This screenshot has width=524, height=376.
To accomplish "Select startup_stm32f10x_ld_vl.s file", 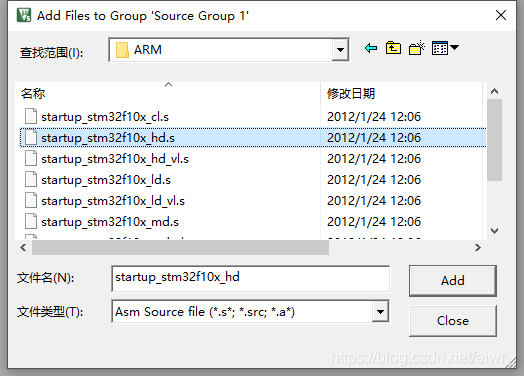I will coord(113,201).
